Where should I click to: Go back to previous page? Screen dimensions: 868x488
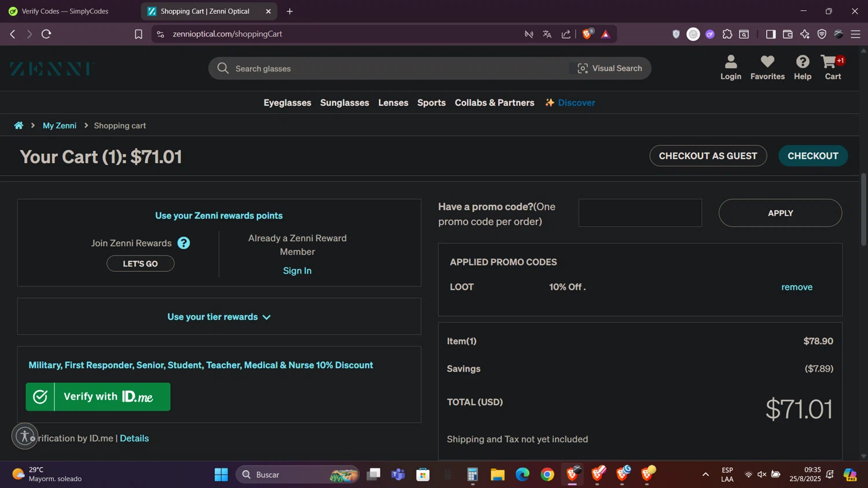[x=13, y=34]
